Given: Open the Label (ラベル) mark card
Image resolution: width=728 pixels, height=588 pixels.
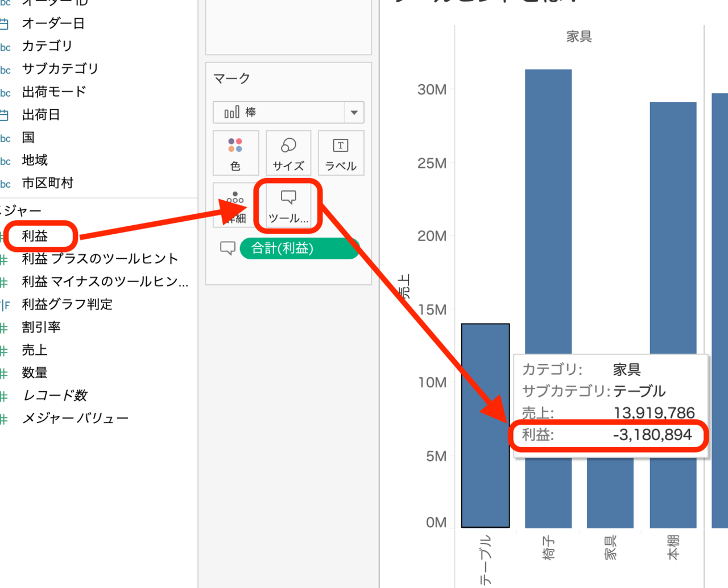Looking at the screenshot, I should 341,152.
